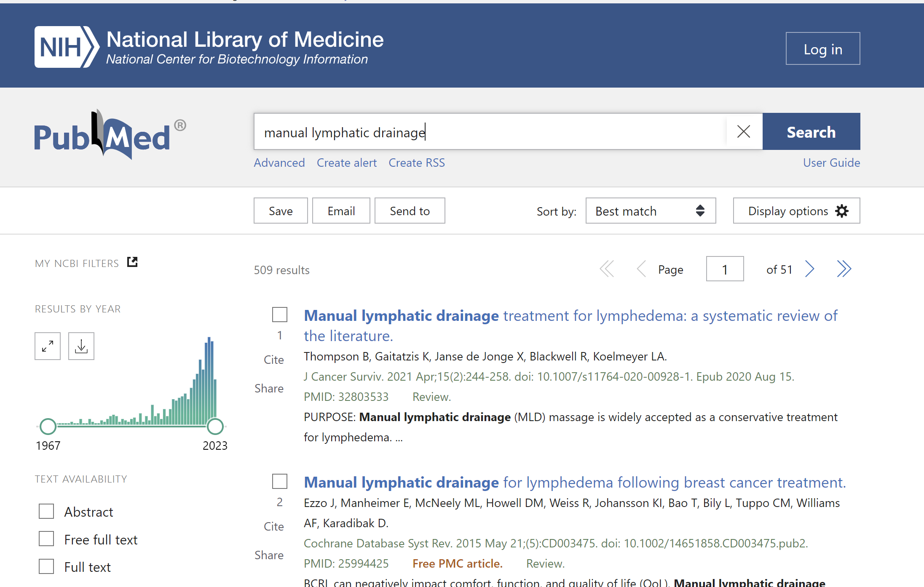Click the 509 results count text

pyautogui.click(x=281, y=270)
